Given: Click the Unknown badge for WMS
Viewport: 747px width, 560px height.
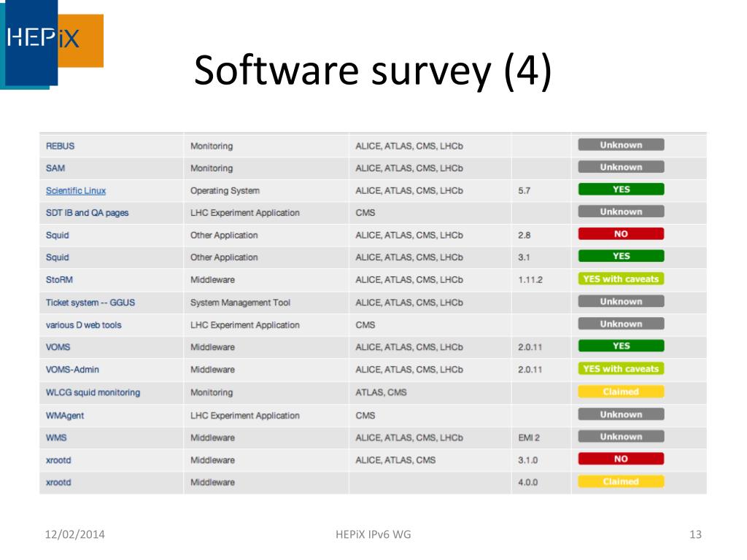Looking at the screenshot, I should point(621,437).
